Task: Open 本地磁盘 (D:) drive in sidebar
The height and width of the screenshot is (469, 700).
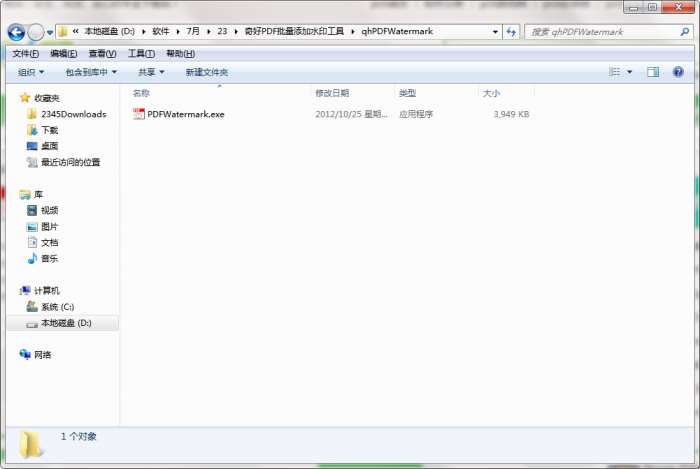Action: [x=66, y=323]
